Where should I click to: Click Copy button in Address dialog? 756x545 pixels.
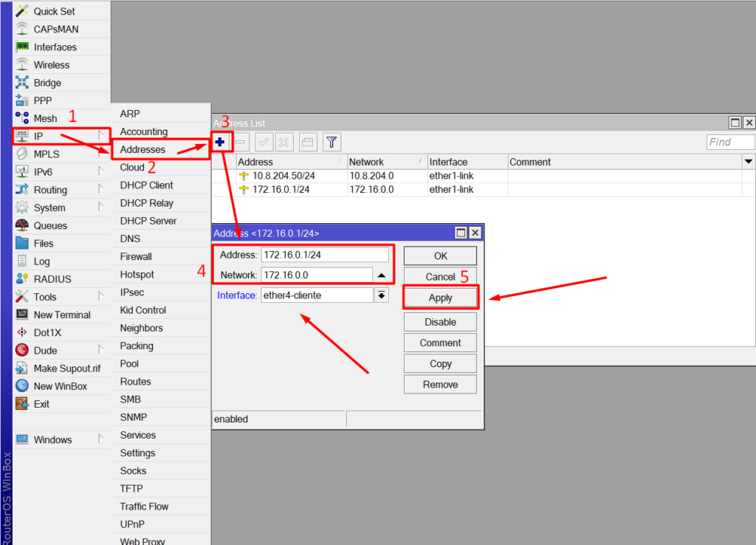coord(440,363)
